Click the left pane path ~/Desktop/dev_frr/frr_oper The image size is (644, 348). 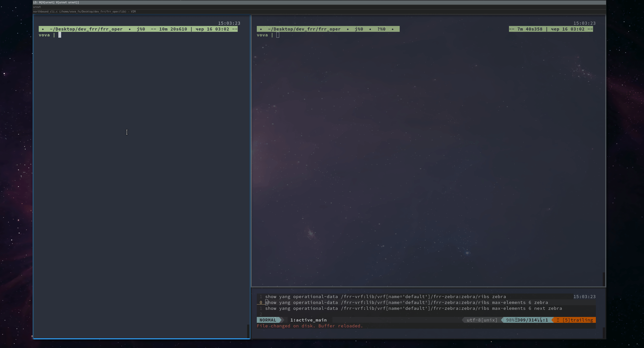(x=86, y=29)
